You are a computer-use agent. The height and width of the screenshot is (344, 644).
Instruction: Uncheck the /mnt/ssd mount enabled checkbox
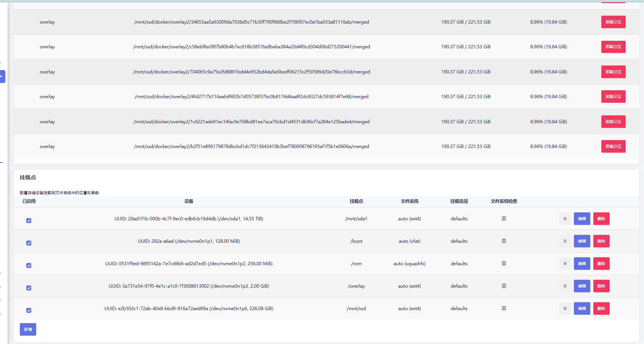(29, 311)
